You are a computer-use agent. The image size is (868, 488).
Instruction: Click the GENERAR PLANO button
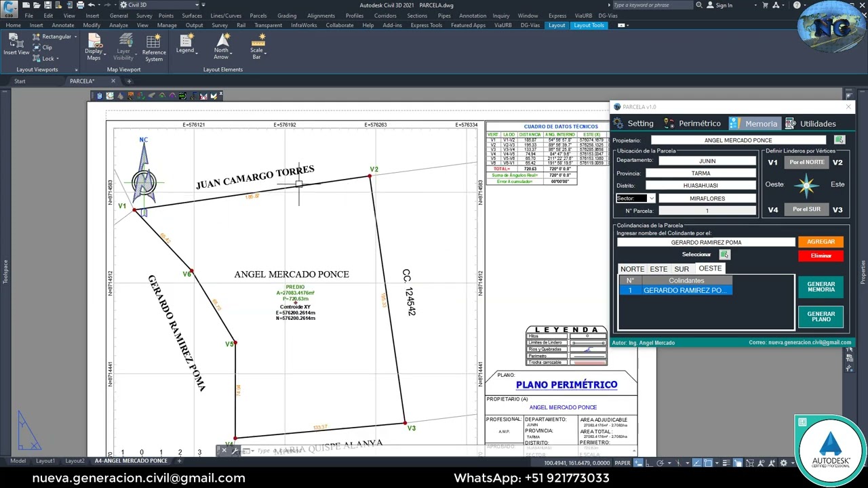pyautogui.click(x=821, y=317)
